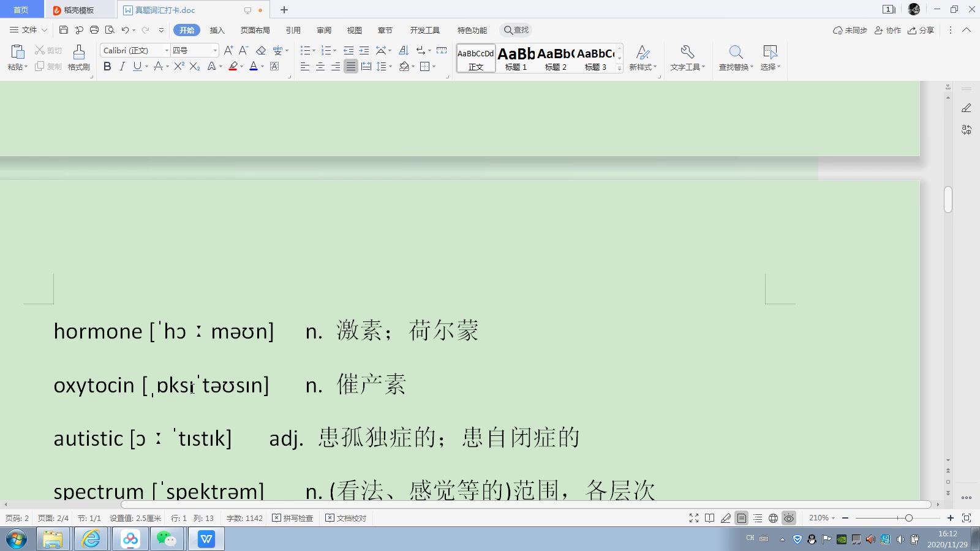Apply distributed alignment to paragraph
980x551 pixels.
point(366,66)
